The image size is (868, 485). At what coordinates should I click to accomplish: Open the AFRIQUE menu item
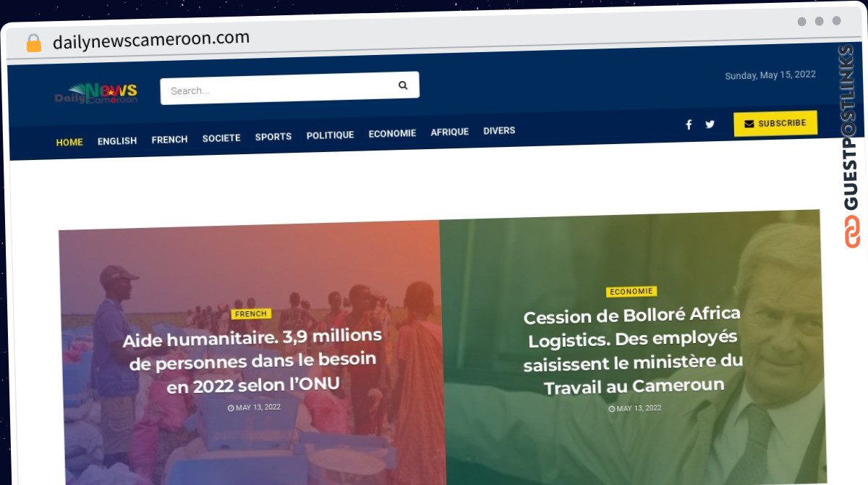tap(450, 132)
